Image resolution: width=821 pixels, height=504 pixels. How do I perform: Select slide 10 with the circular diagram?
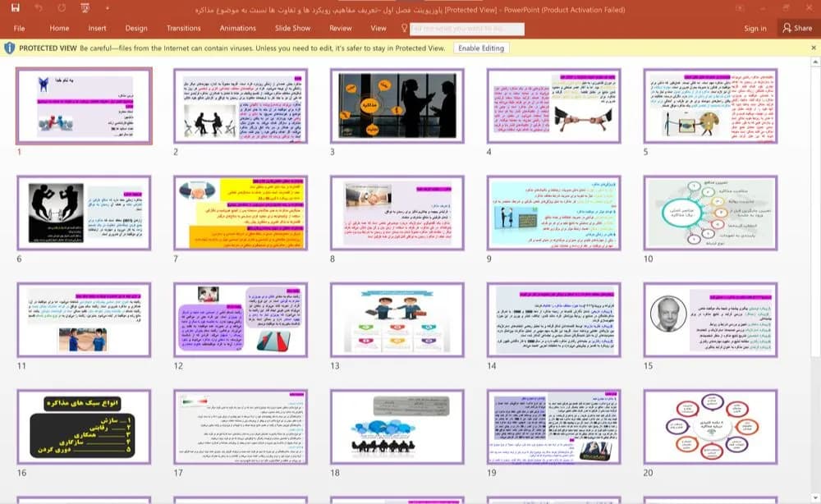(x=710, y=213)
